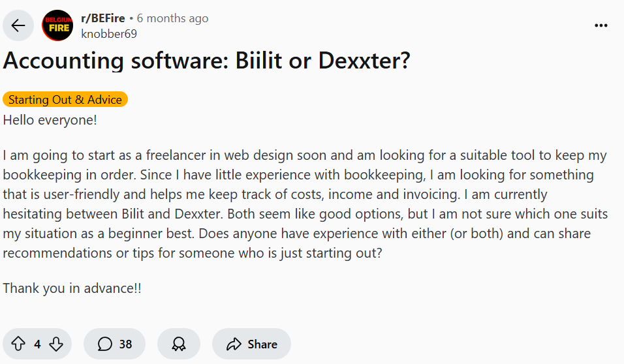Open the three-dot post options menu
This screenshot has height=364, width=624.
(x=601, y=25)
